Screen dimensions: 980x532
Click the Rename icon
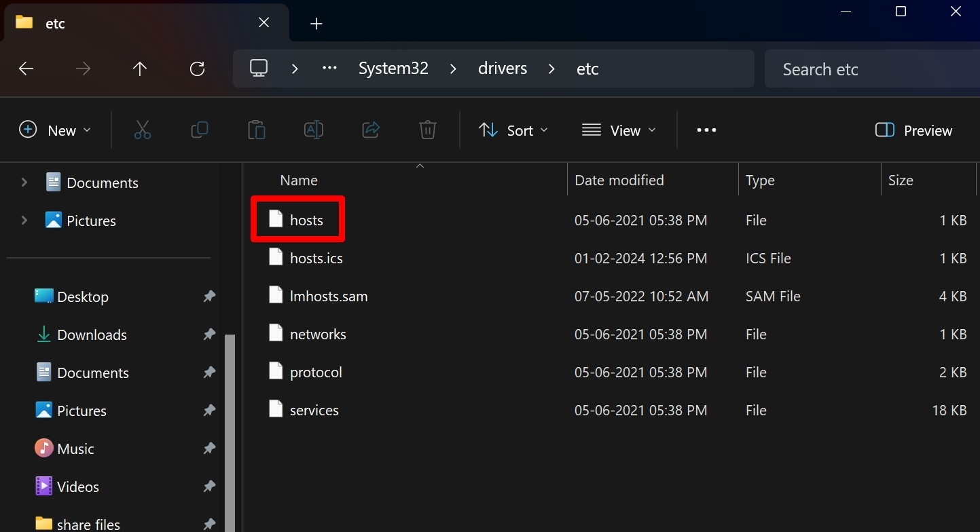[x=313, y=130]
